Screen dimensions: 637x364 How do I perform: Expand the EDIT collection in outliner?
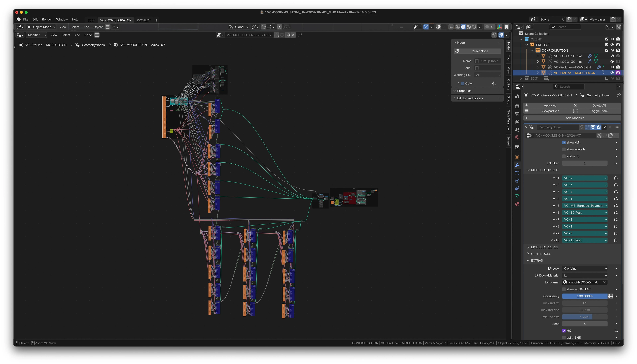pyautogui.click(x=521, y=78)
